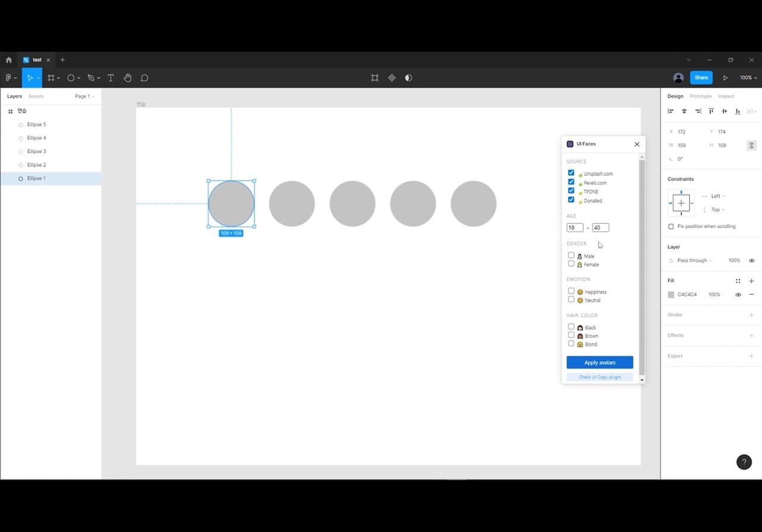The height and width of the screenshot is (532, 762).
Task: Enable Fix position when scrolling
Action: click(x=671, y=227)
